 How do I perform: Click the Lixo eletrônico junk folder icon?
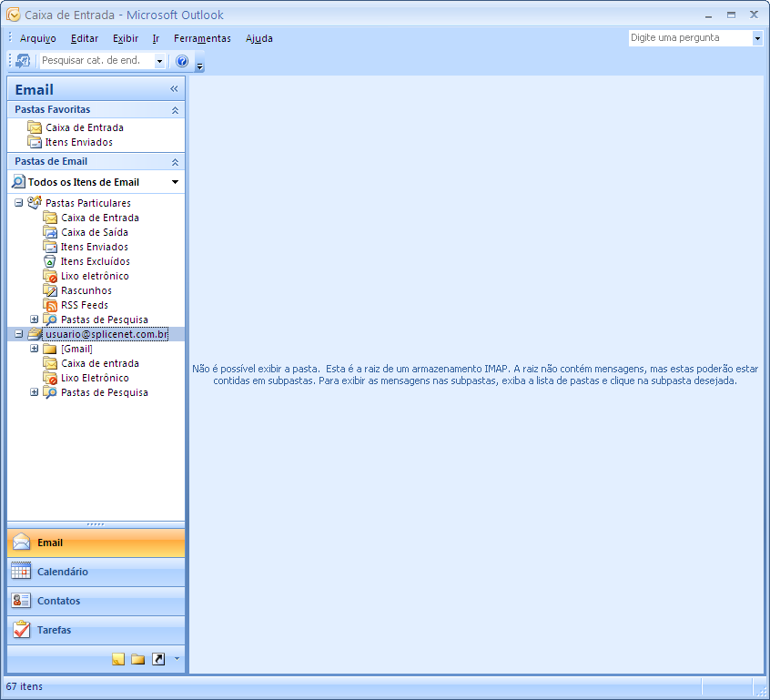pos(50,276)
